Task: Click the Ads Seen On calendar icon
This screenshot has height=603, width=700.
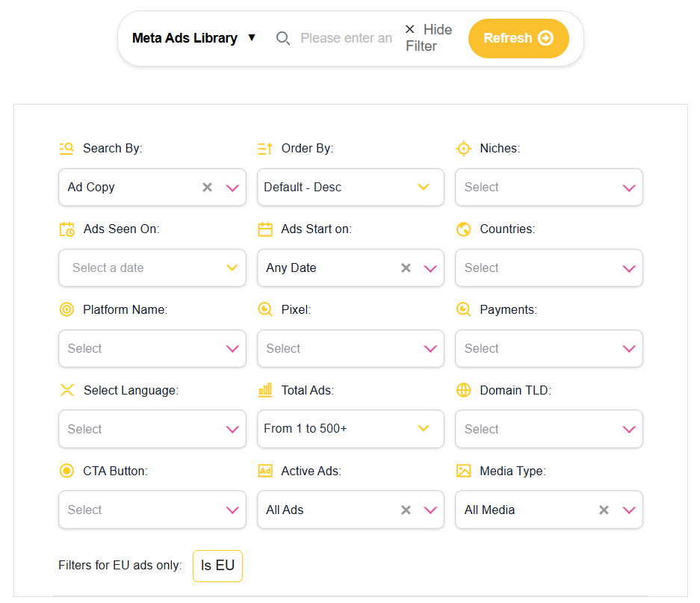Action: [x=66, y=229]
